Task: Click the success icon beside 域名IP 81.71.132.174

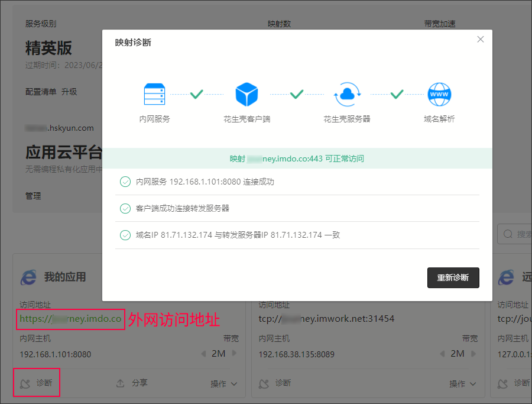Action: click(x=125, y=235)
